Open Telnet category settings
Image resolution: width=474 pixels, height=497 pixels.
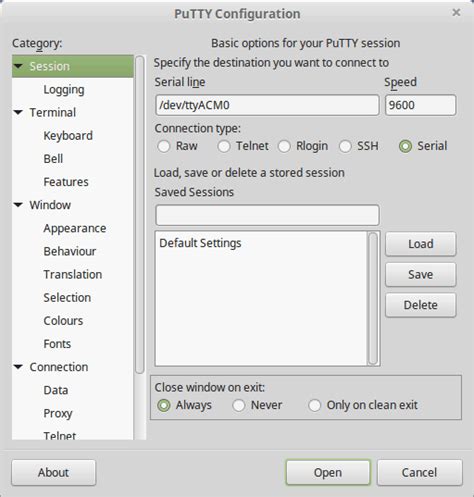click(x=60, y=435)
